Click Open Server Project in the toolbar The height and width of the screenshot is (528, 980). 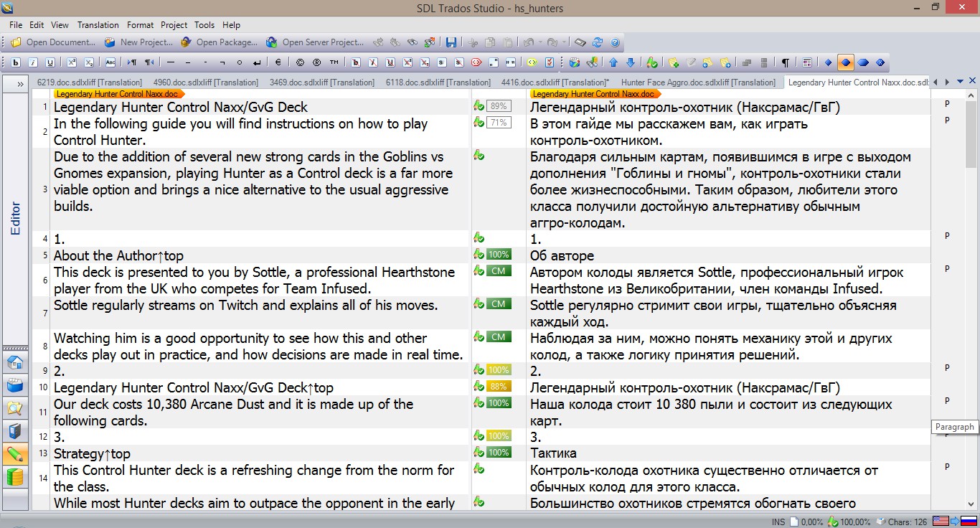[315, 42]
